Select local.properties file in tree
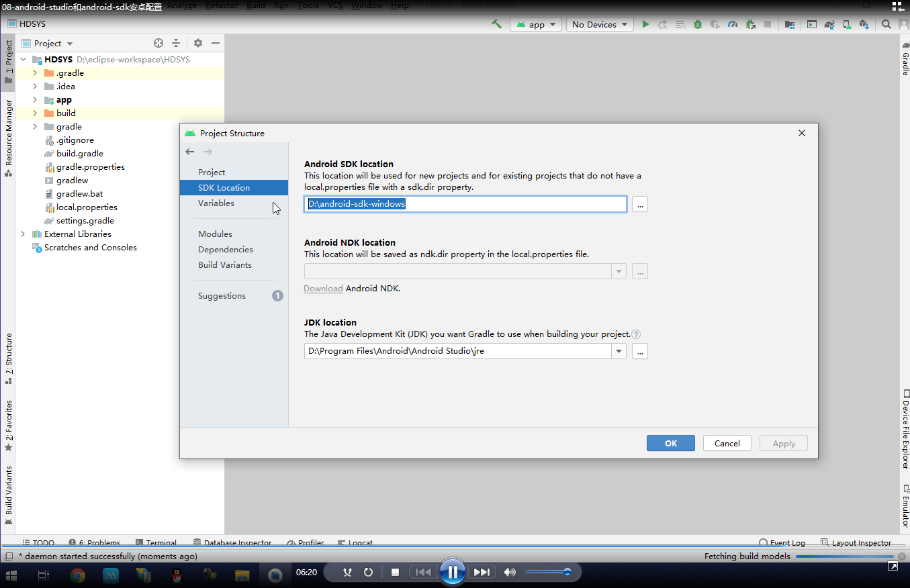The height and width of the screenshot is (588, 910). tap(87, 207)
